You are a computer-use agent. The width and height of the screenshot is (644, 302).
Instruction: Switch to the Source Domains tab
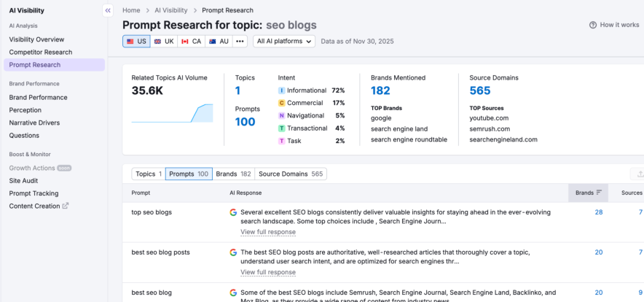(x=291, y=174)
